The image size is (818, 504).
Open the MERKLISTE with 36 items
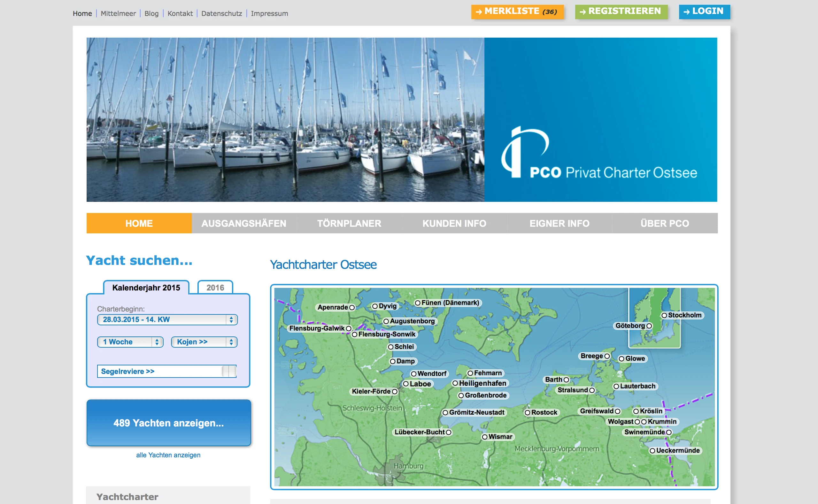[517, 11]
